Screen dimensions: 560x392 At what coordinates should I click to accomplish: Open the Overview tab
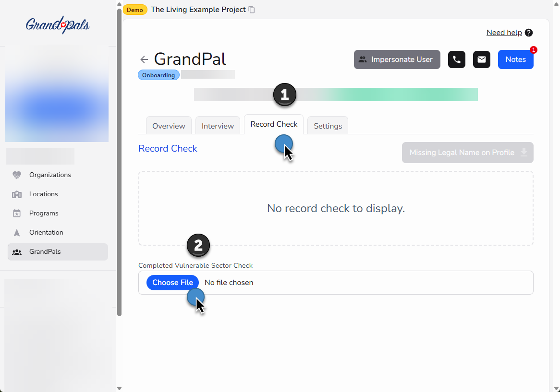click(x=169, y=126)
